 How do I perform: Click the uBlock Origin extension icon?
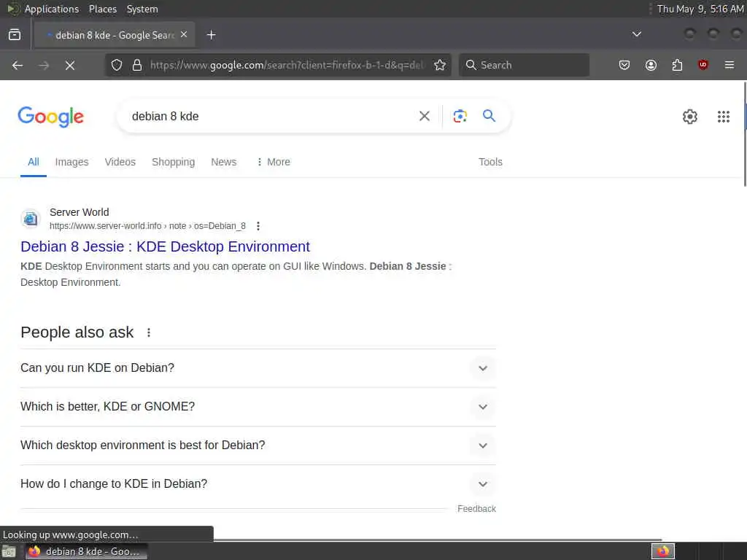tap(703, 65)
